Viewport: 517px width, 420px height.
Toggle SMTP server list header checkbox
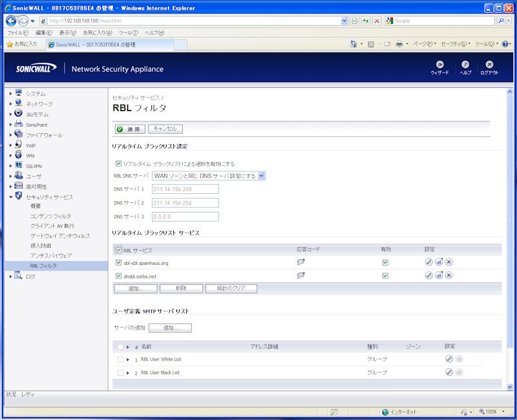[x=120, y=347]
